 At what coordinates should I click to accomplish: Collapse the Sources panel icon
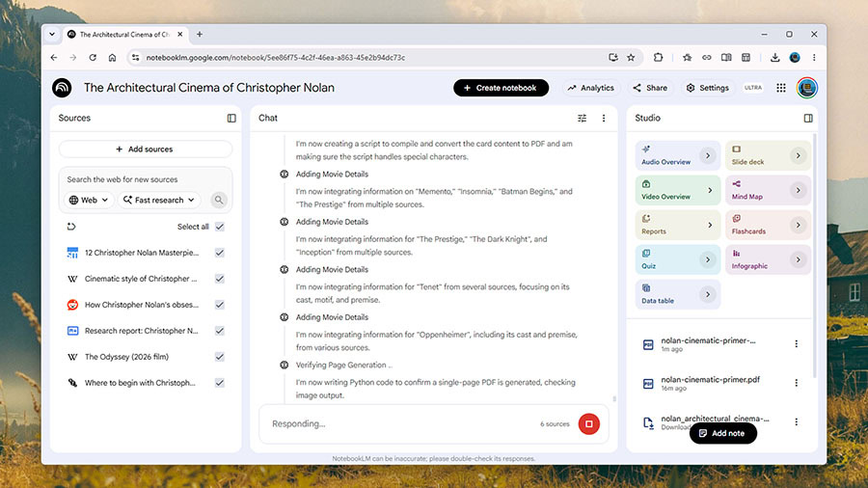[x=231, y=118]
